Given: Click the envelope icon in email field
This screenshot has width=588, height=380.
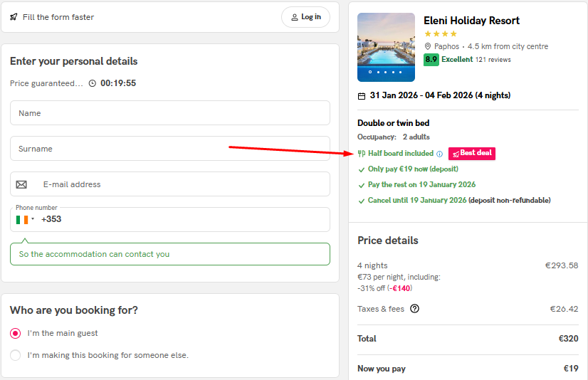Looking at the screenshot, I should pos(21,184).
